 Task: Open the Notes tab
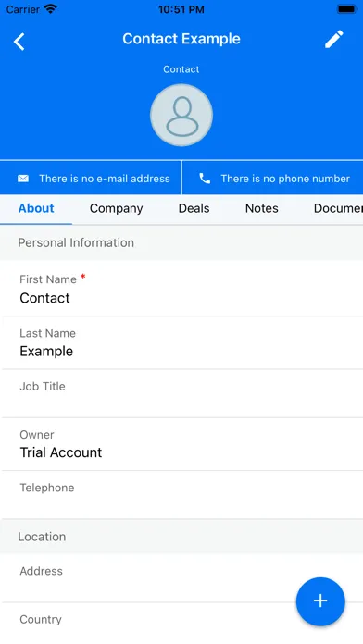click(x=262, y=208)
